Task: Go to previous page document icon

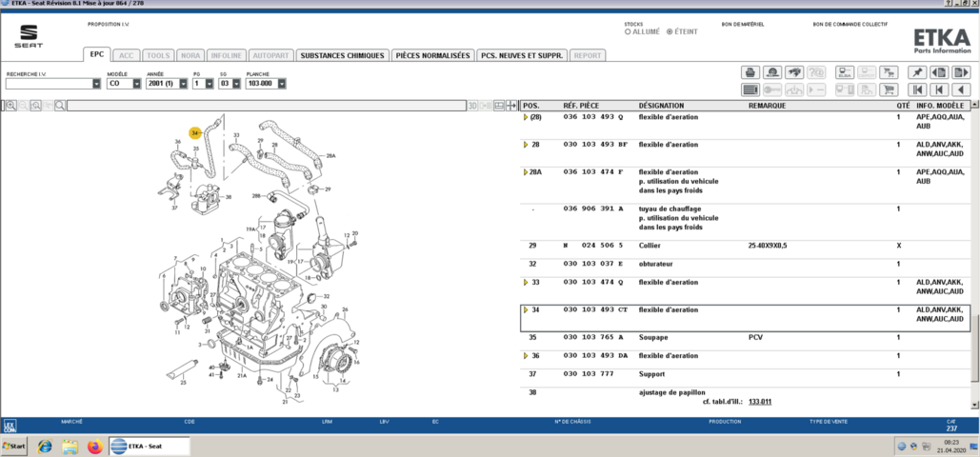Action: (939, 72)
